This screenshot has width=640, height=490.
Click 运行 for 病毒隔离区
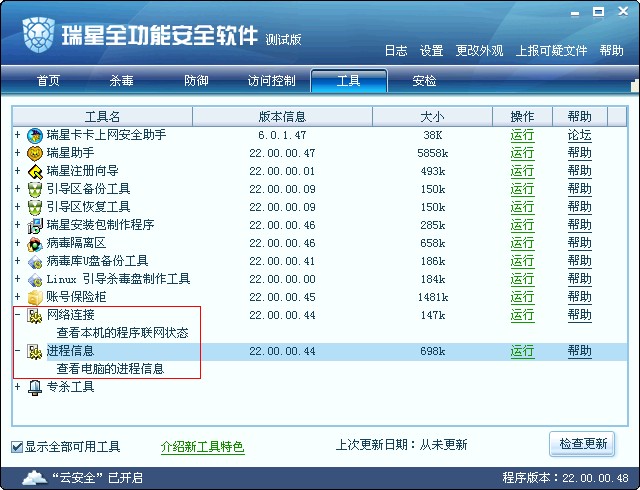522,243
